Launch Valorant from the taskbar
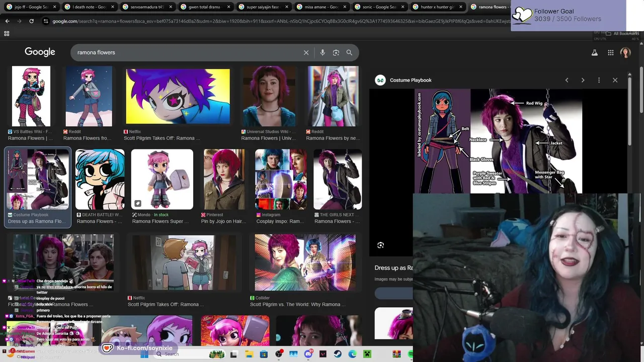This screenshot has width=644, height=362. point(323,354)
